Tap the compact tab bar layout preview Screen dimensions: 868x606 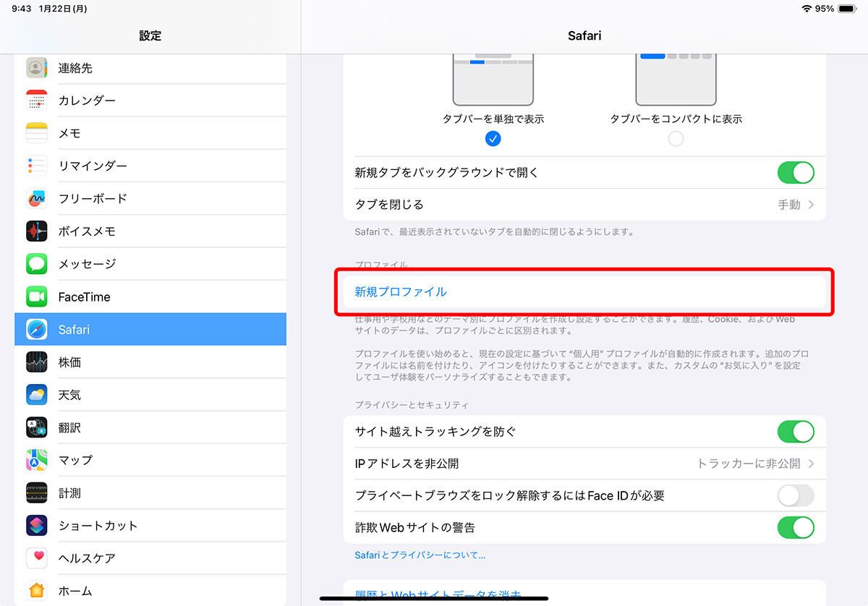pos(676,79)
